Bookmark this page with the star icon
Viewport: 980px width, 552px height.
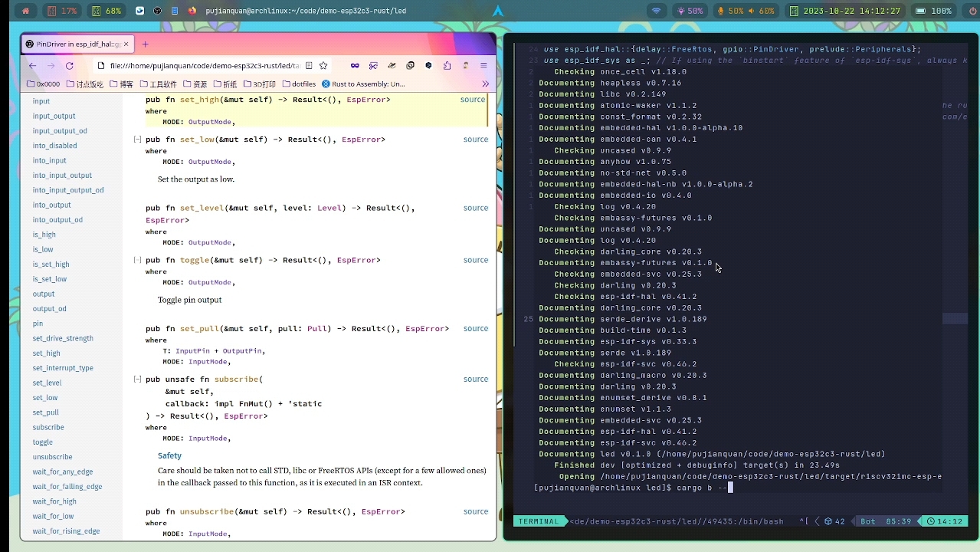(323, 66)
